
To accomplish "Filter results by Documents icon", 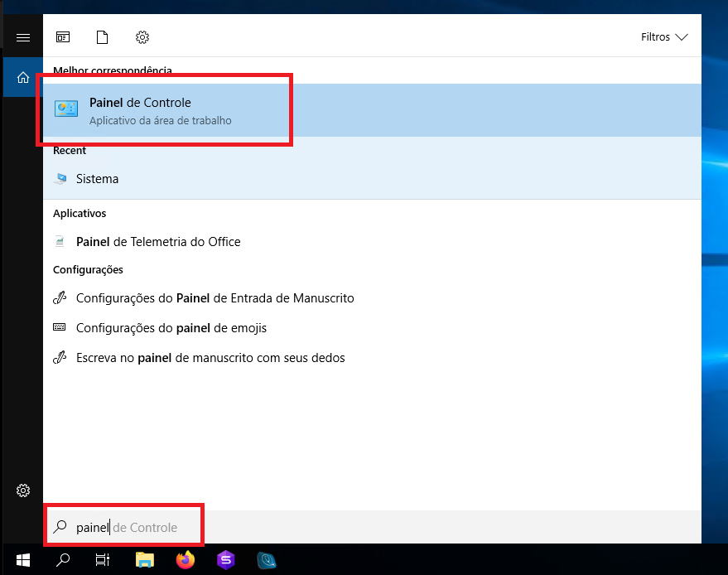I will click(x=103, y=37).
